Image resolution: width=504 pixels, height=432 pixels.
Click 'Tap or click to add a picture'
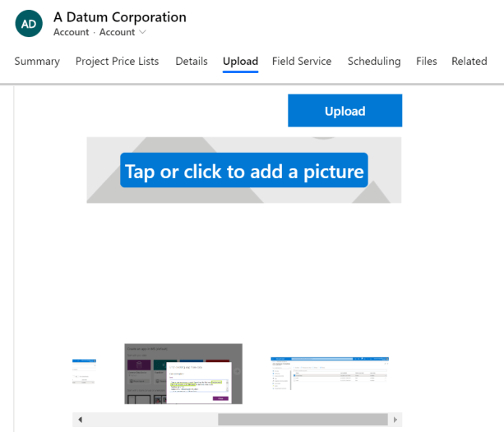243,171
